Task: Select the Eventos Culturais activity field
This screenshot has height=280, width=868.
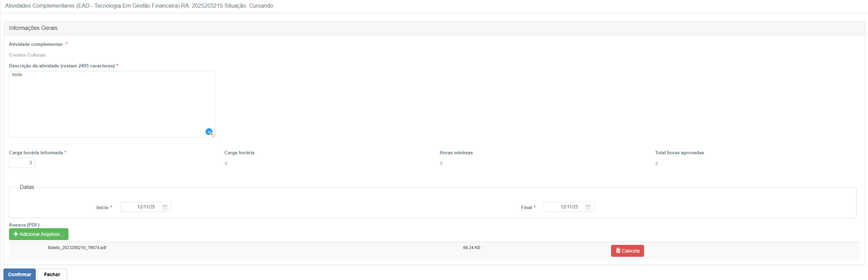Action: (27, 55)
